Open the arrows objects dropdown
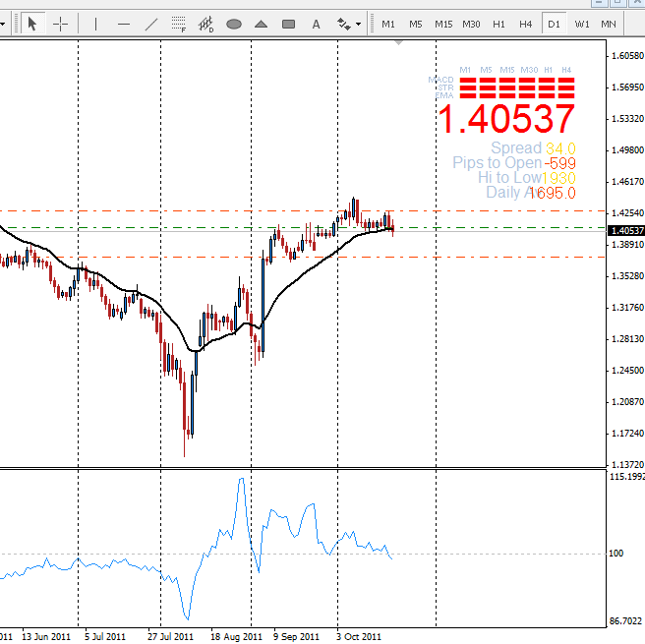Screen dimensions: 645x644 point(349,24)
